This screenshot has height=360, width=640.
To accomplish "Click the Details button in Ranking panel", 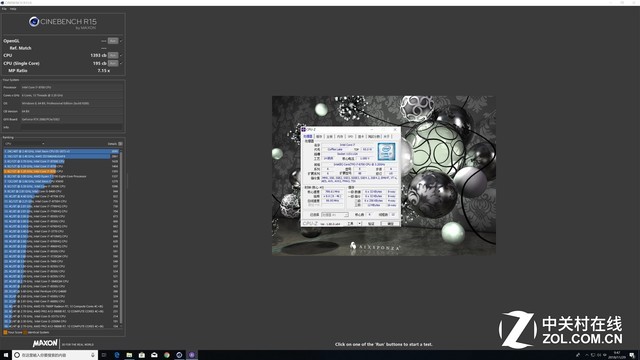I will point(115,144).
